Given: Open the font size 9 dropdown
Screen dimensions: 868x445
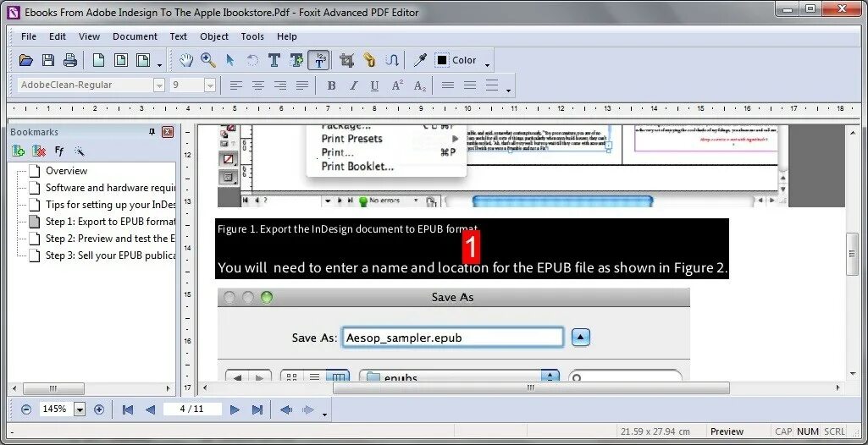Looking at the screenshot, I should point(210,85).
